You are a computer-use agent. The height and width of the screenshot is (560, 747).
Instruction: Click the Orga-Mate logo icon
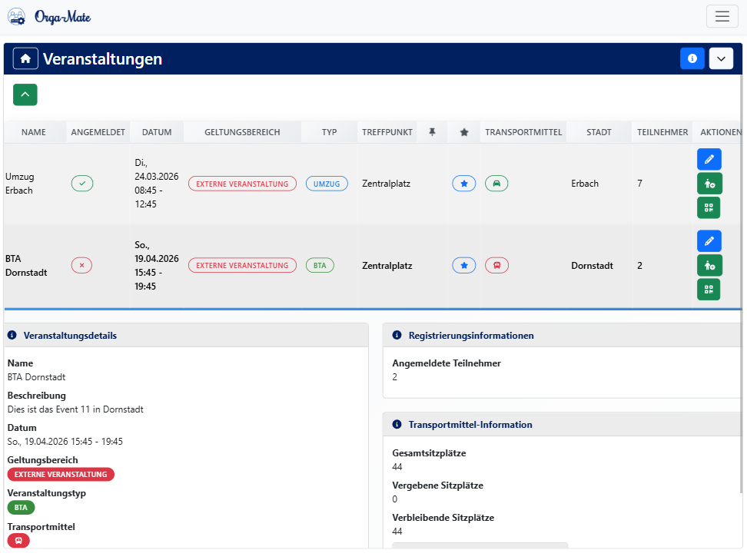pos(16,15)
